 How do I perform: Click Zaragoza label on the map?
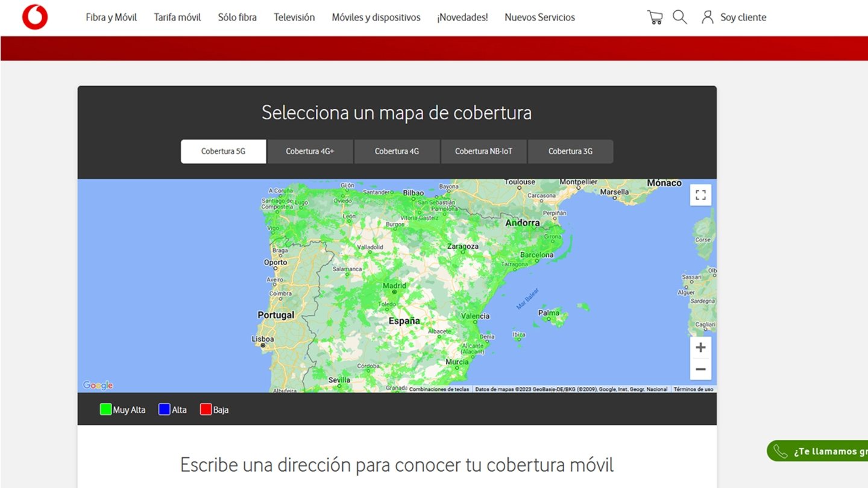tap(463, 246)
